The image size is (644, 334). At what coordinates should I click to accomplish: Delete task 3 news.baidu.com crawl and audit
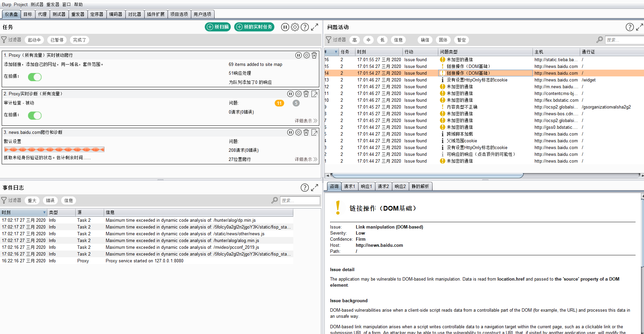(306, 132)
